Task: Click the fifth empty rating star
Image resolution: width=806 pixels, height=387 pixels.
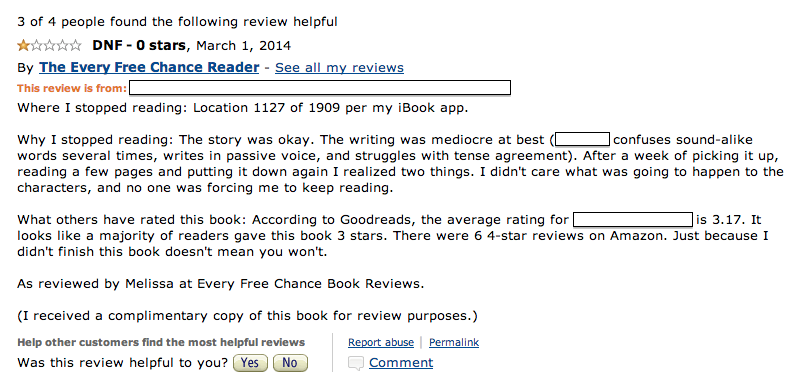Action: pos(75,46)
